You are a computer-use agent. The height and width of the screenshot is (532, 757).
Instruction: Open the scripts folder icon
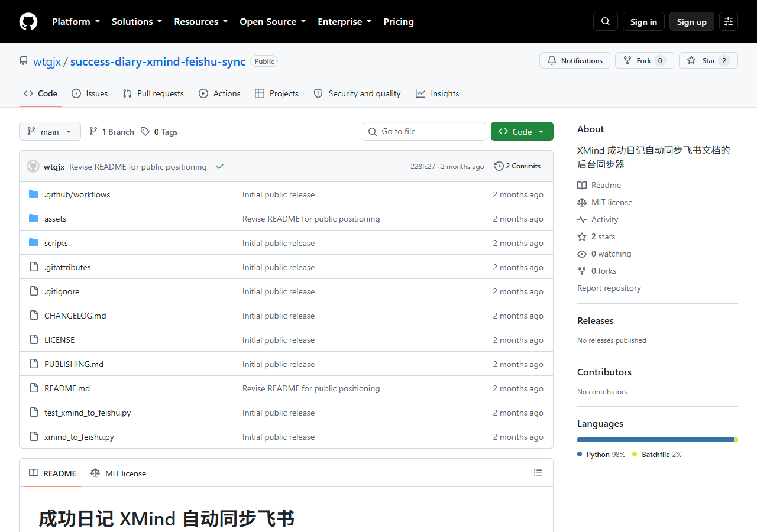coord(34,243)
